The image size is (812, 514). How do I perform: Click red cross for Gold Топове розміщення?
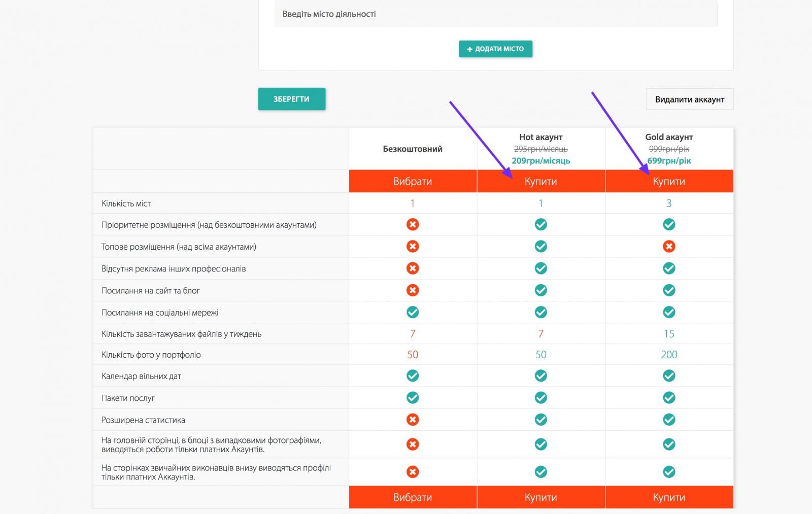pyautogui.click(x=669, y=247)
